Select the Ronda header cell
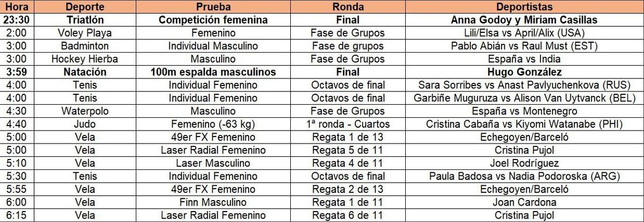The image size is (644, 222). point(347,7)
